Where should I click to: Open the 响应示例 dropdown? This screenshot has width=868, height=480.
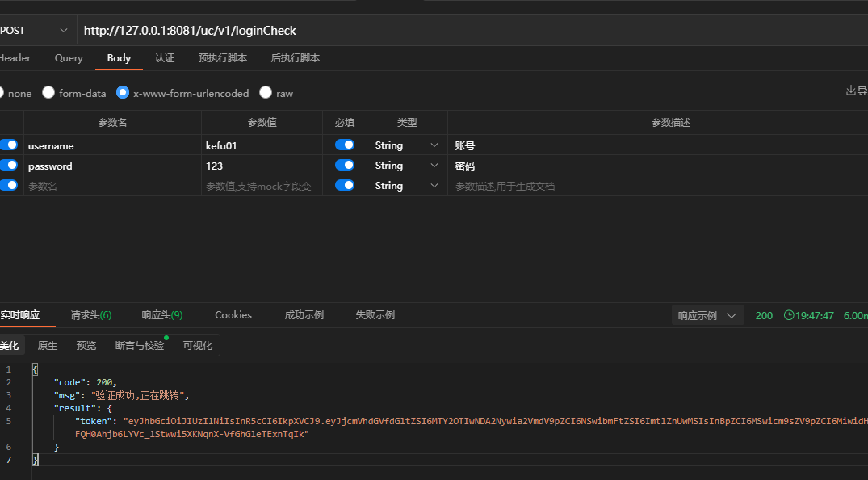point(707,315)
